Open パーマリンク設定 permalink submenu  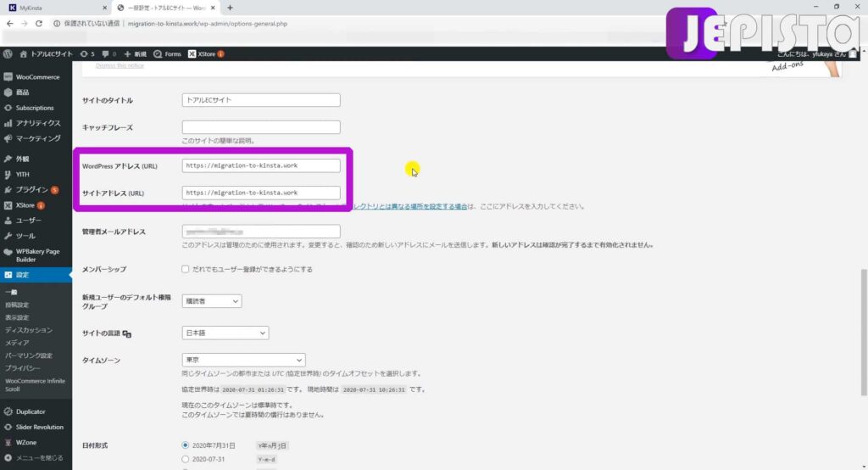[x=29, y=355]
